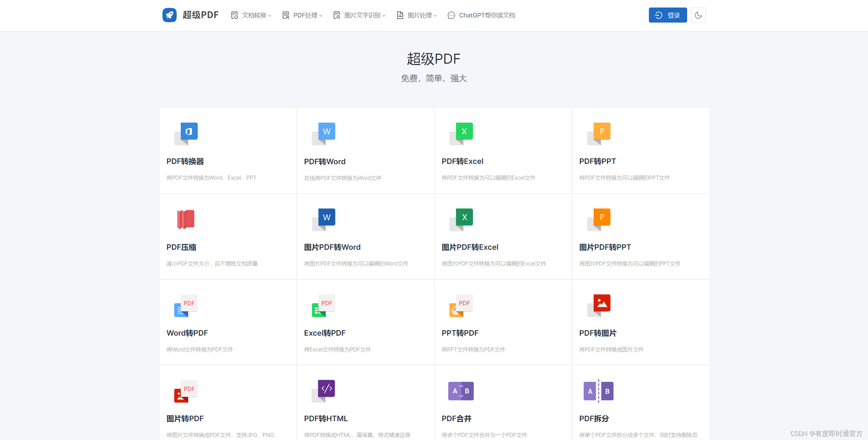The image size is (868, 440).
Task: Click the ChatGPT chat bubble icon
Action: point(451,15)
